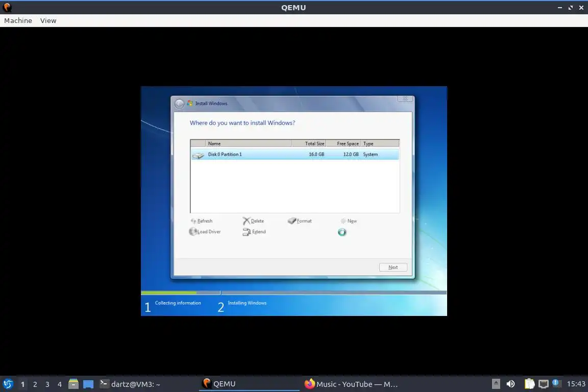Click the clipboard tray icon
Viewport: 588px width, 392px height.
529,384
